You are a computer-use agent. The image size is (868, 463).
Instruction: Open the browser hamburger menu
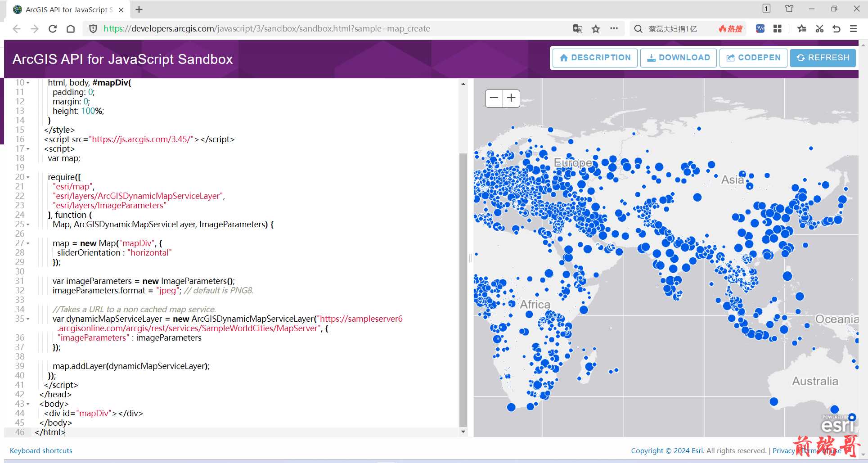click(853, 29)
